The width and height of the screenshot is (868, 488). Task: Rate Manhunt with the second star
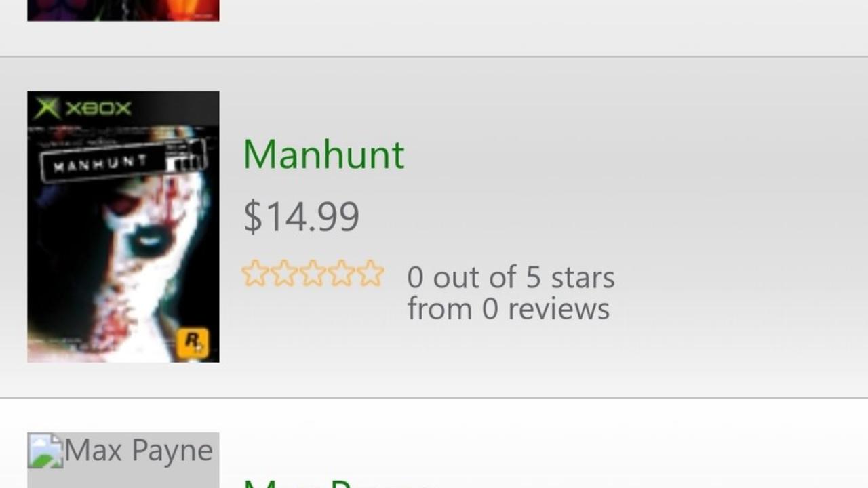coord(283,274)
